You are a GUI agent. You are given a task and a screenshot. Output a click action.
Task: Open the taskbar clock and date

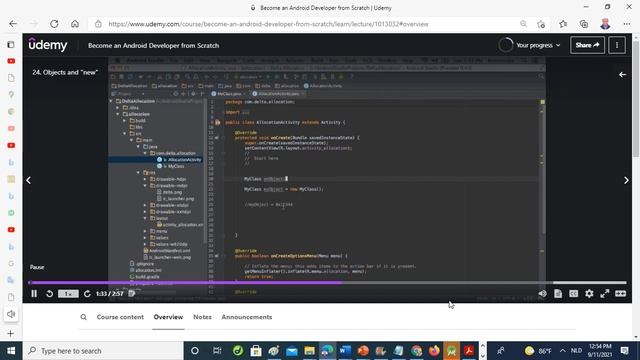600,351
